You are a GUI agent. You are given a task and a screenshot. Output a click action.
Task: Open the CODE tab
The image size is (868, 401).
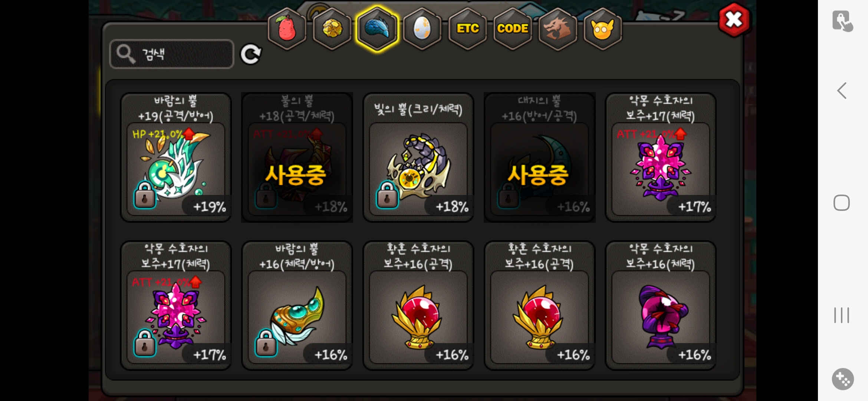(513, 29)
